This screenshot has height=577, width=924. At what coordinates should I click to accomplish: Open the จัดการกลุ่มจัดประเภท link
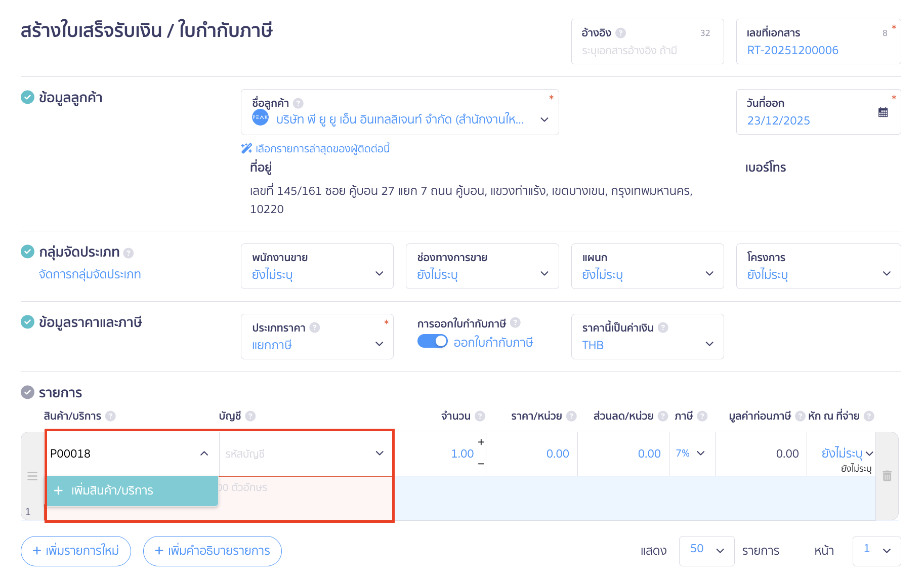coord(90,274)
